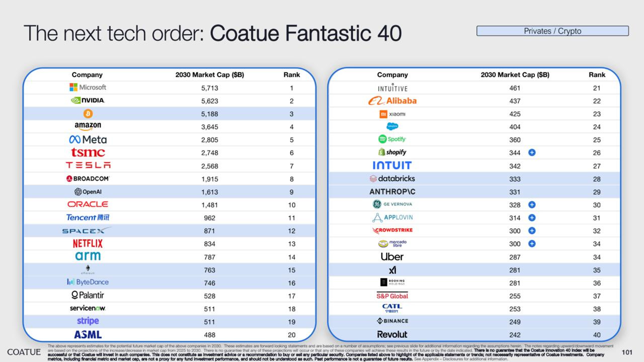Click the blue plus next to Mercado Libre's 300
The width and height of the screenshot is (644, 362).
pos(532,244)
